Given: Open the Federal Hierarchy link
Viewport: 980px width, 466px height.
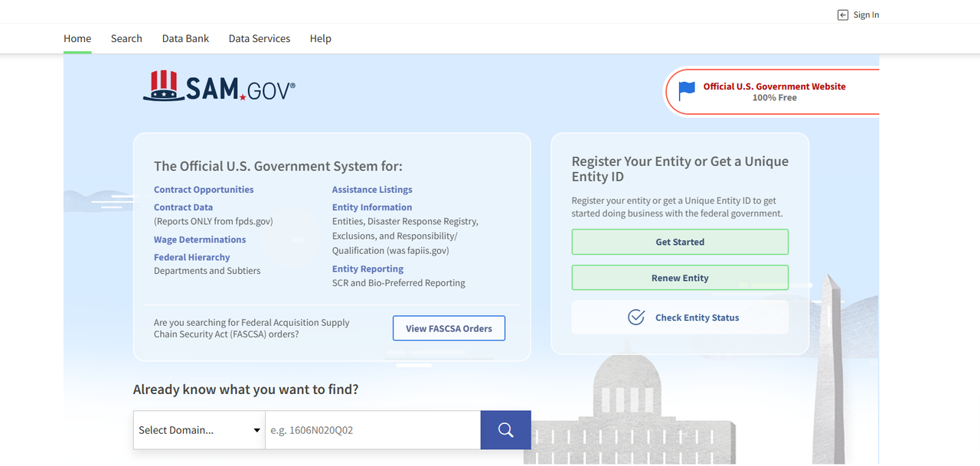Looking at the screenshot, I should pos(192,257).
